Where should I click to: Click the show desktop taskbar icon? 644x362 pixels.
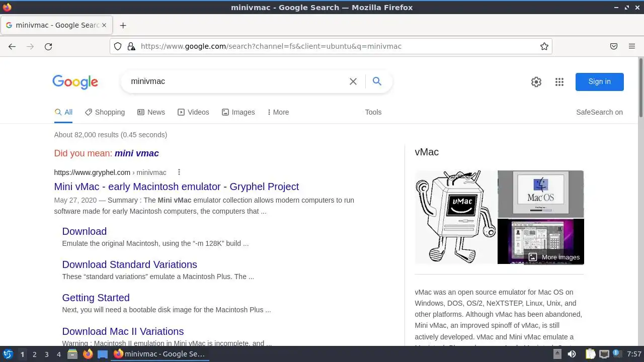[x=103, y=354]
